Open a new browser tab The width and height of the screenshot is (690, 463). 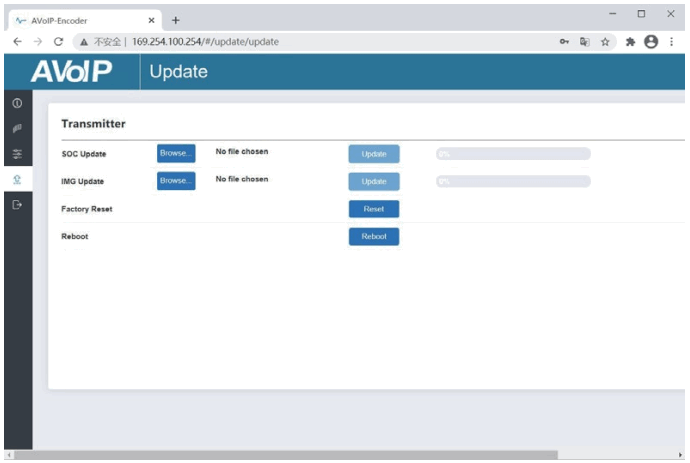[x=176, y=20]
